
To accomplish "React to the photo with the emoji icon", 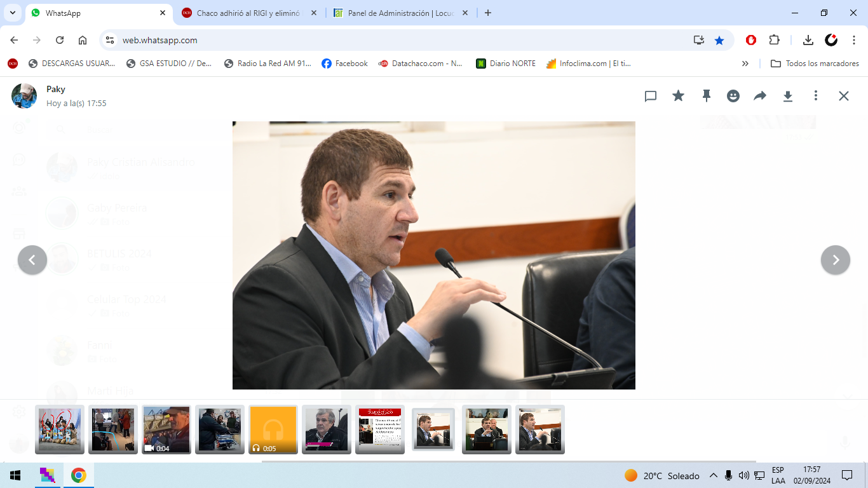I will point(733,96).
